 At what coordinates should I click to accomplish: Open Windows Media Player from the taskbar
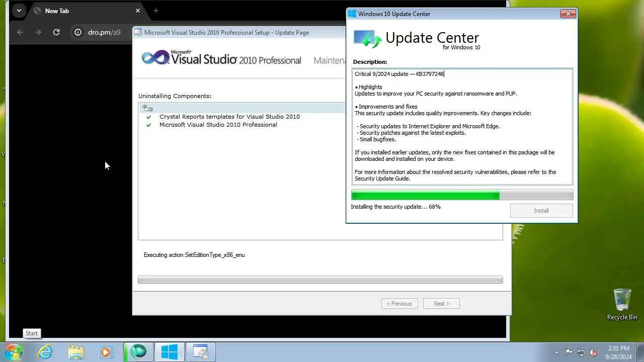click(x=106, y=352)
